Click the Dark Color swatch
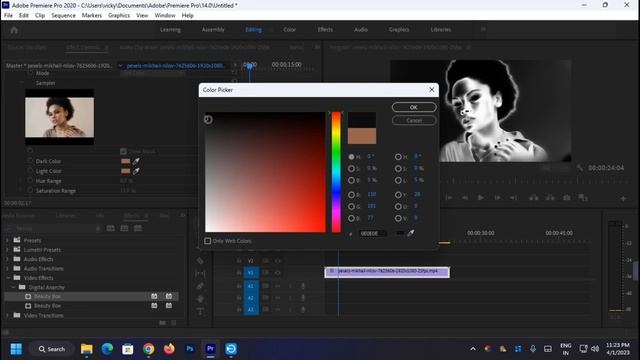The height and width of the screenshot is (360, 640). pyautogui.click(x=125, y=161)
